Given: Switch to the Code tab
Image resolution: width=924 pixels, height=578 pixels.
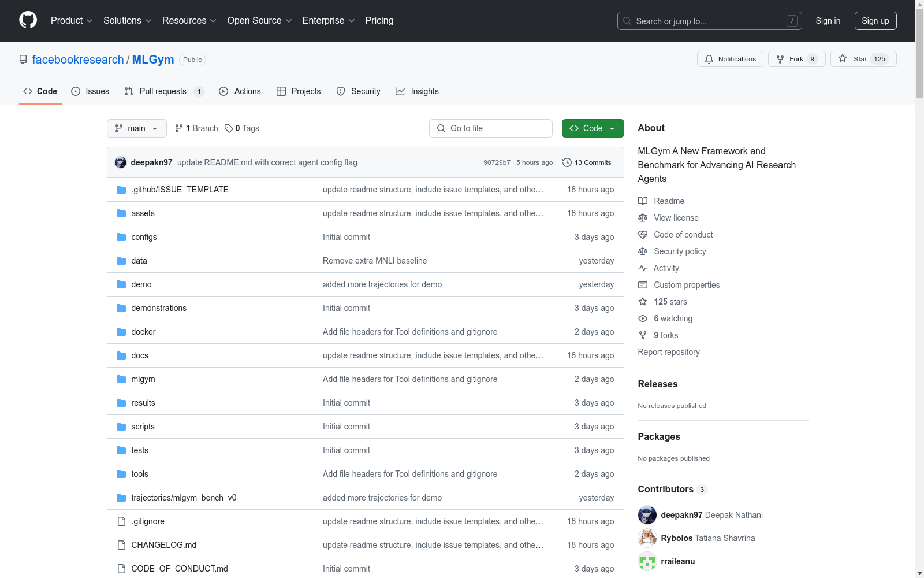Looking at the screenshot, I should click(x=40, y=91).
